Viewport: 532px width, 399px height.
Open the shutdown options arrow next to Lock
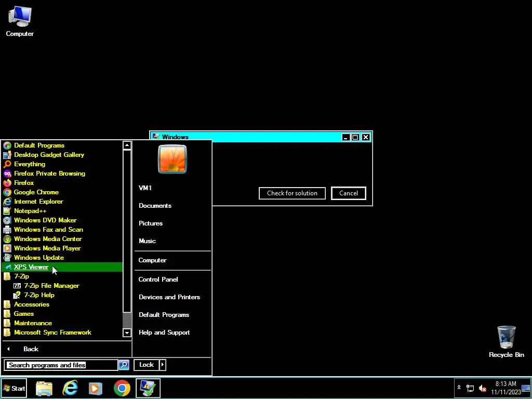pyautogui.click(x=163, y=365)
